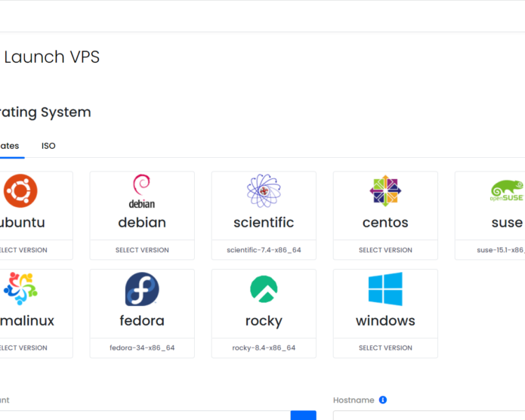This screenshot has width=525, height=420.
Task: Switch to the ISO tab
Action: click(48, 146)
